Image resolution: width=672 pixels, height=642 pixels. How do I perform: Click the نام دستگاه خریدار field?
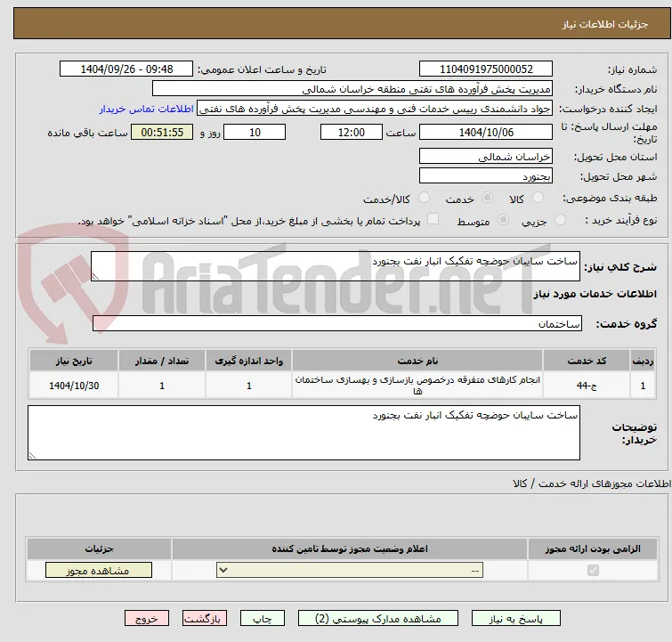(x=352, y=89)
